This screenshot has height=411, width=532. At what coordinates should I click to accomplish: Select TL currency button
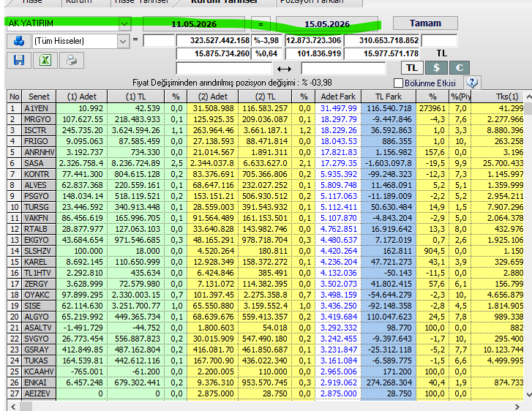coord(412,68)
